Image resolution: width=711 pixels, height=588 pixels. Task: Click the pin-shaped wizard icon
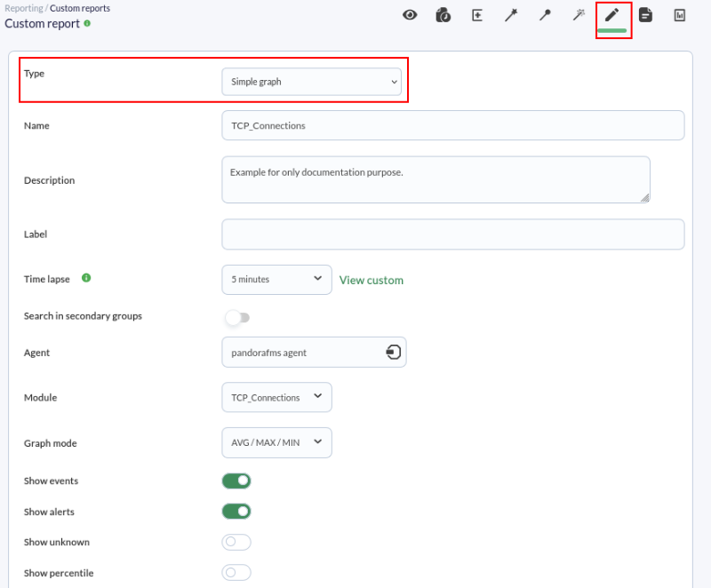pyautogui.click(x=545, y=15)
